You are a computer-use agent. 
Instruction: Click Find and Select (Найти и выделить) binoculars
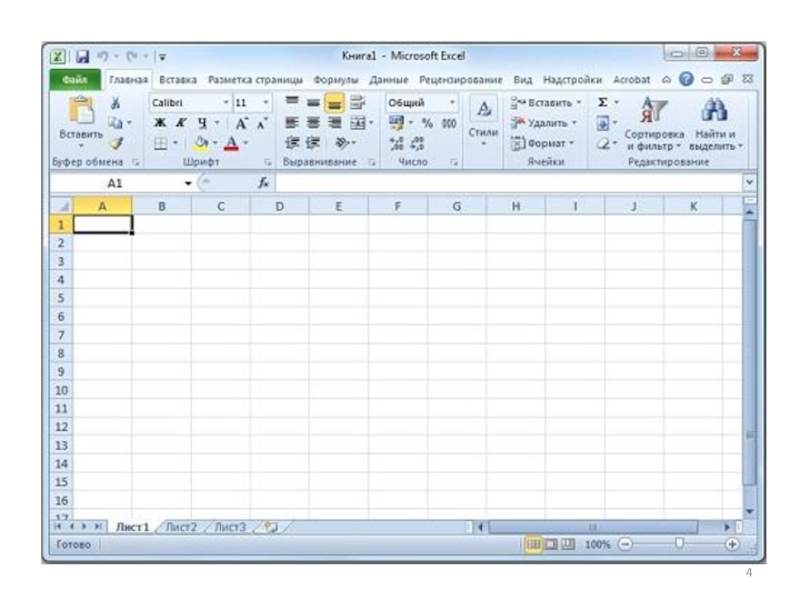(x=714, y=109)
